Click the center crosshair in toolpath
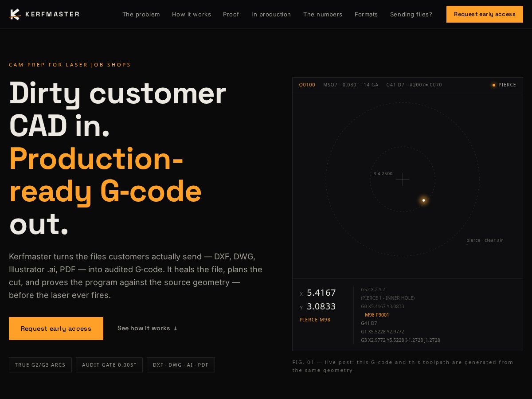The height and width of the screenshot is (399, 532). [x=403, y=179]
